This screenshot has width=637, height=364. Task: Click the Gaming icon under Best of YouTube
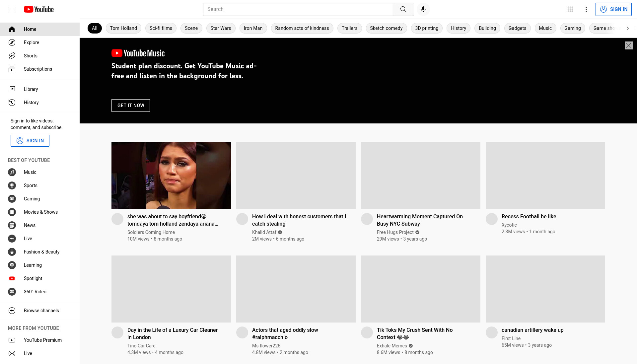[x=12, y=199]
